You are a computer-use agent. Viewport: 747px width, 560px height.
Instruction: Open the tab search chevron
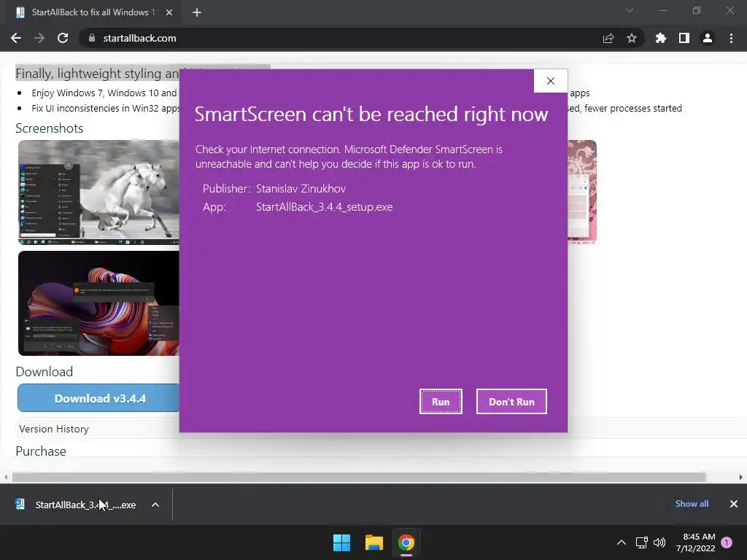[x=630, y=10]
